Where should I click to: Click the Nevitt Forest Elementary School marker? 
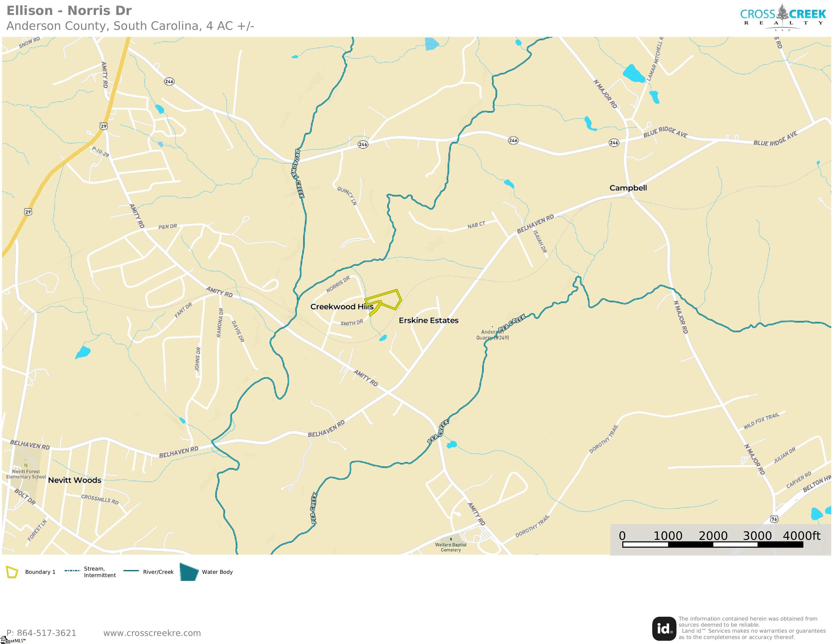click(x=26, y=465)
